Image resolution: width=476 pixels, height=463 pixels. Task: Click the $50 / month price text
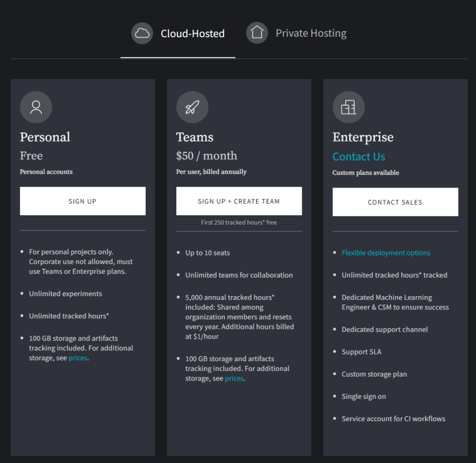click(207, 156)
